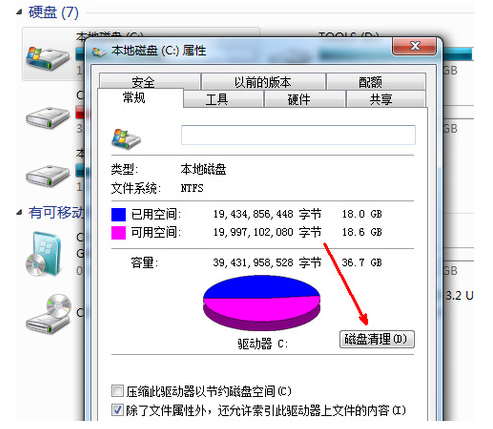Open the 以前的版本 tab
Image resolution: width=493 pixels, height=429 pixels.
[x=263, y=82]
